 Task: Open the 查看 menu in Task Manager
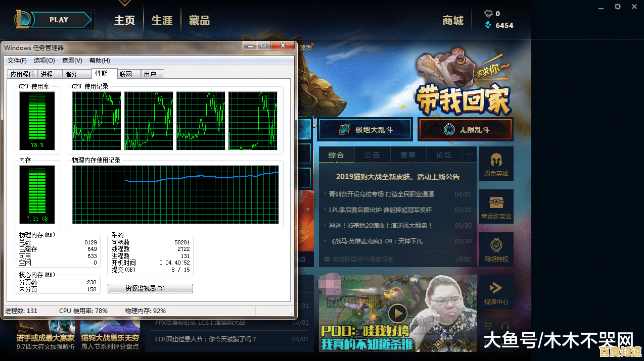click(71, 60)
